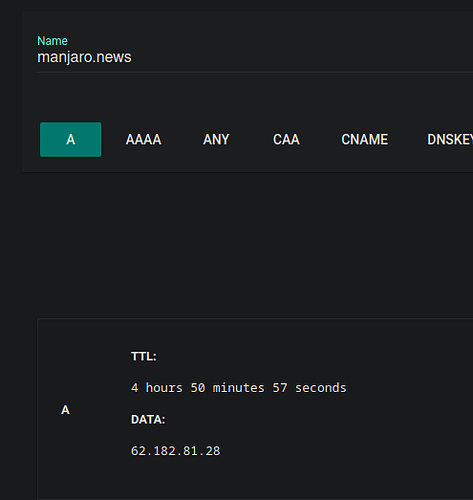Select the ANY record type tab
Screen dimensions: 473x500
click(x=216, y=139)
